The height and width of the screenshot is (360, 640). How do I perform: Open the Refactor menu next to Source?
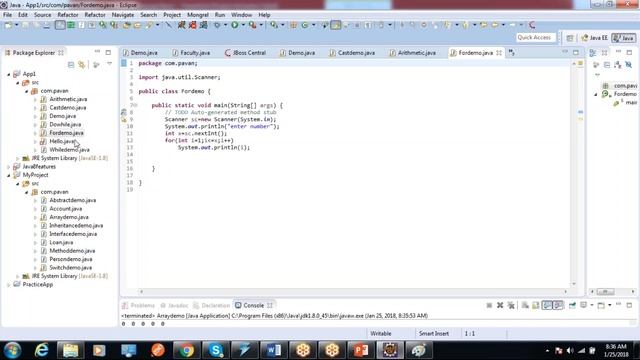coord(68,15)
